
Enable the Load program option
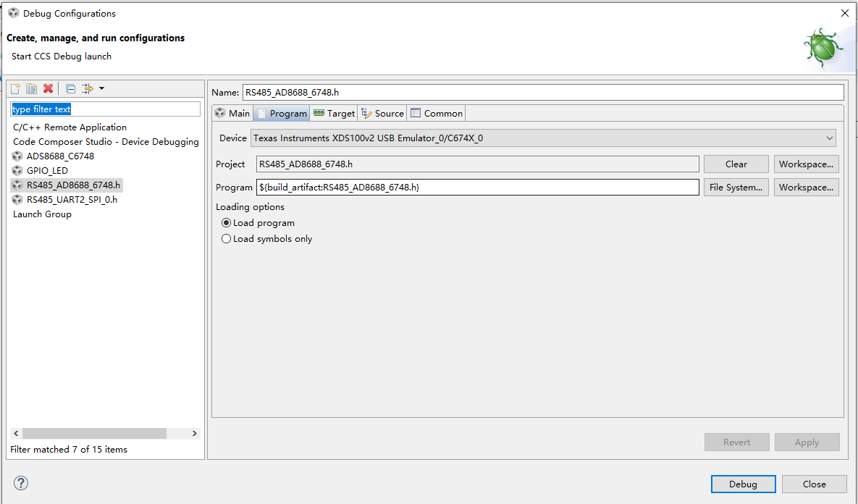[x=226, y=222]
